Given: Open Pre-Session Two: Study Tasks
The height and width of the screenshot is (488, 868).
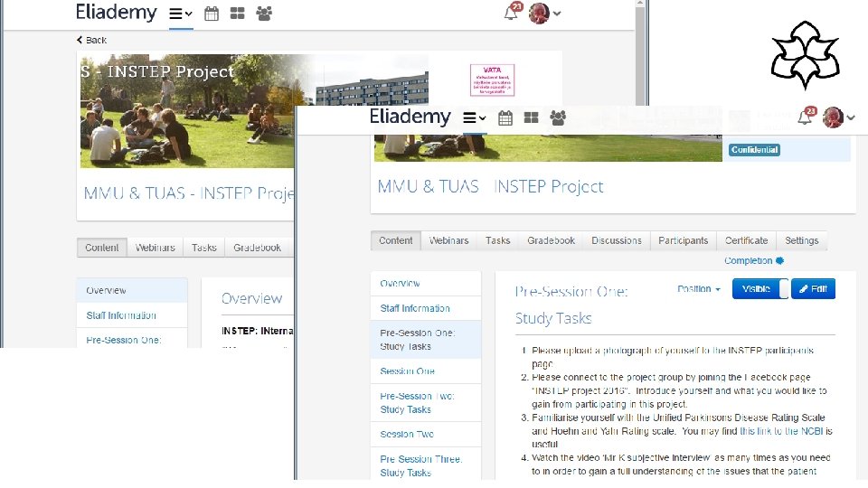Looking at the screenshot, I should pos(426,403).
